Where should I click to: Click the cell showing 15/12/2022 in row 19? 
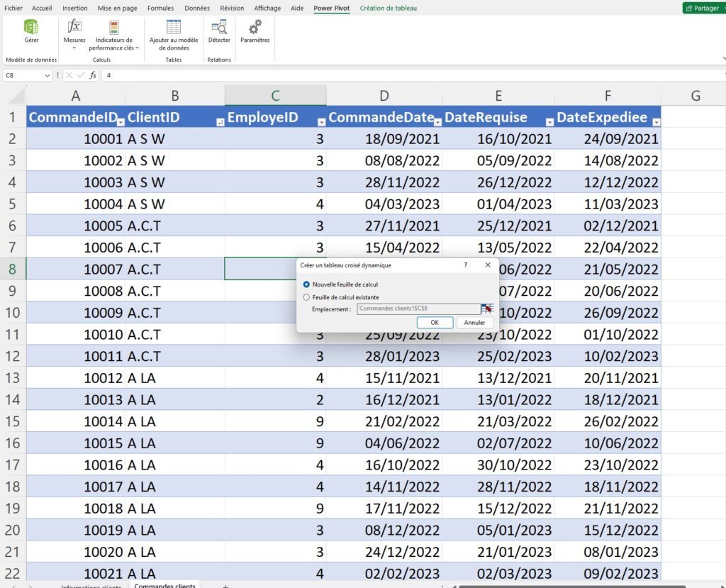[x=498, y=509]
